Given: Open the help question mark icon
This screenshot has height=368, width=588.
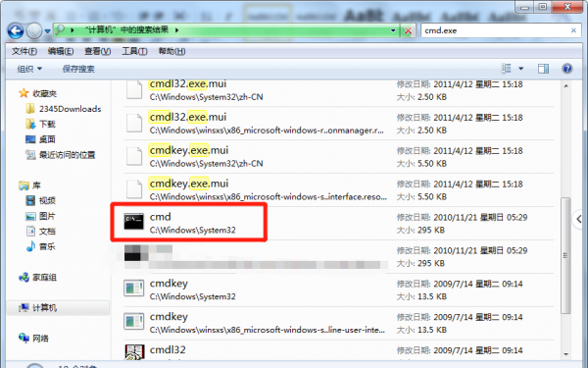Looking at the screenshot, I should (567, 69).
